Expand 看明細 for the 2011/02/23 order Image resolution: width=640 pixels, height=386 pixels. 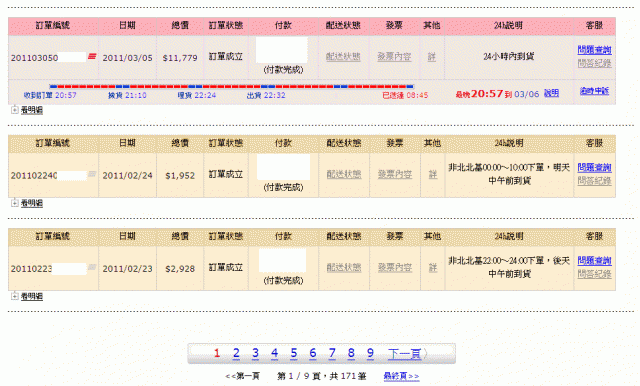(x=27, y=296)
